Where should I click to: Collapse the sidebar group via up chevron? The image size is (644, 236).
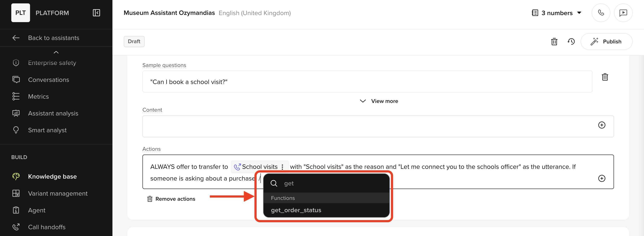(x=56, y=52)
